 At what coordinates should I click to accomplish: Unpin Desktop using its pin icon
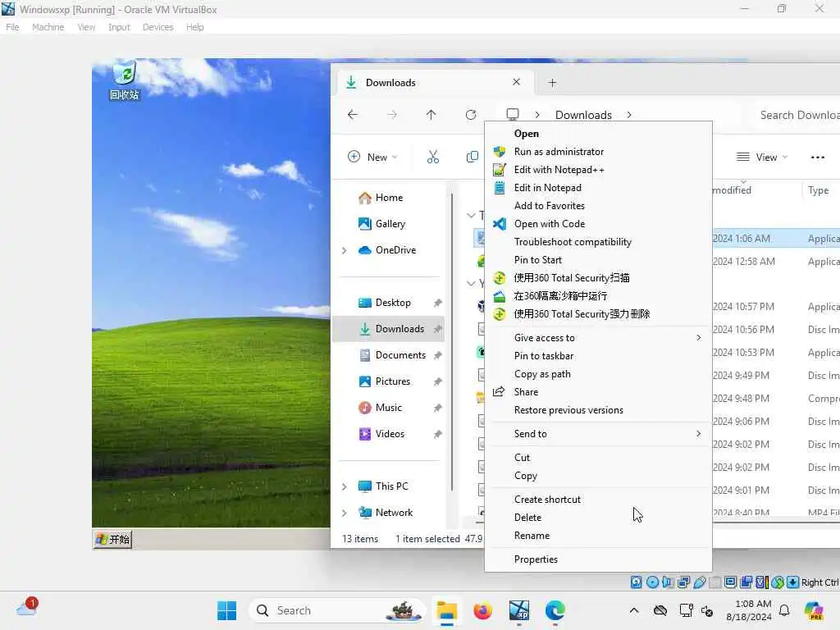click(438, 304)
